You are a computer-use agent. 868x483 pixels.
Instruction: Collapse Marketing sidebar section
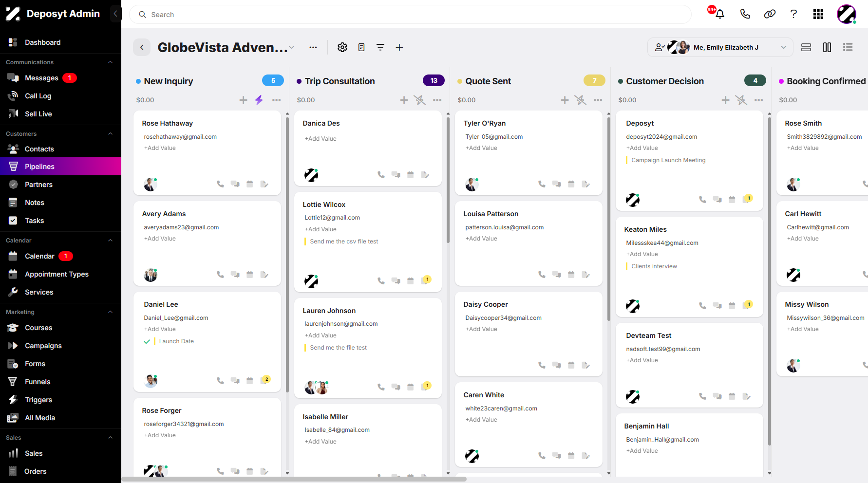pyautogui.click(x=110, y=312)
